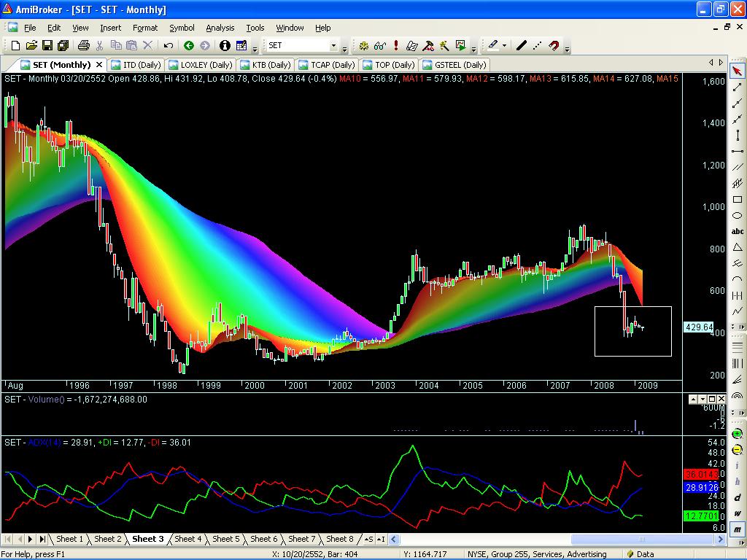The height and width of the screenshot is (560, 747).
Task: Click the horizontal chart scrollbar thumb
Action: point(642,539)
